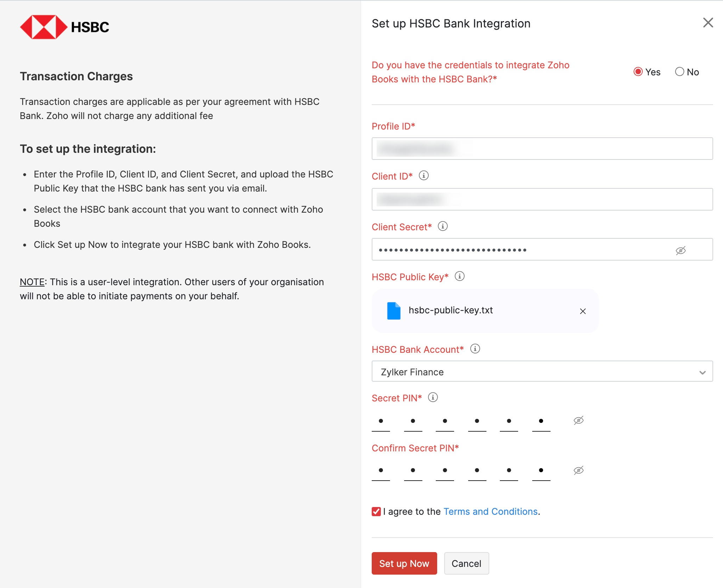Click the HSBC Public Key info icon
The image size is (723, 588).
pos(460,277)
